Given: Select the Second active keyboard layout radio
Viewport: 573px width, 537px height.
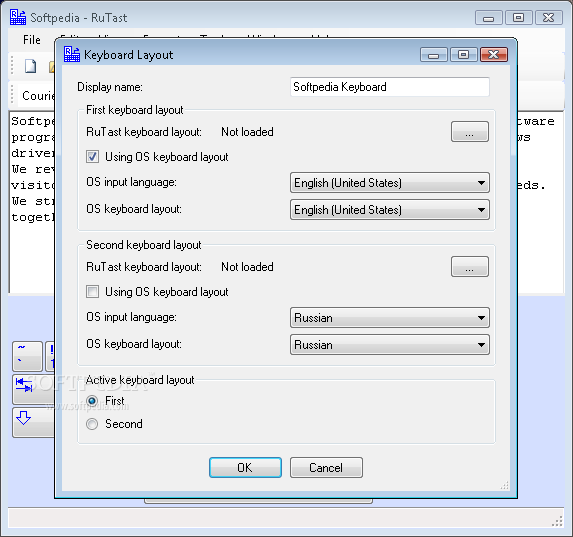Looking at the screenshot, I should [x=92, y=424].
